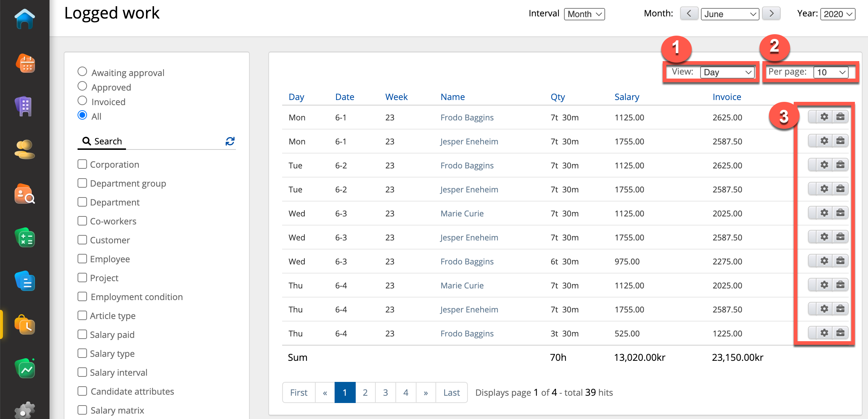Click refresh icon next to Search
Viewport: 868px width, 419px height.
pos(230,141)
